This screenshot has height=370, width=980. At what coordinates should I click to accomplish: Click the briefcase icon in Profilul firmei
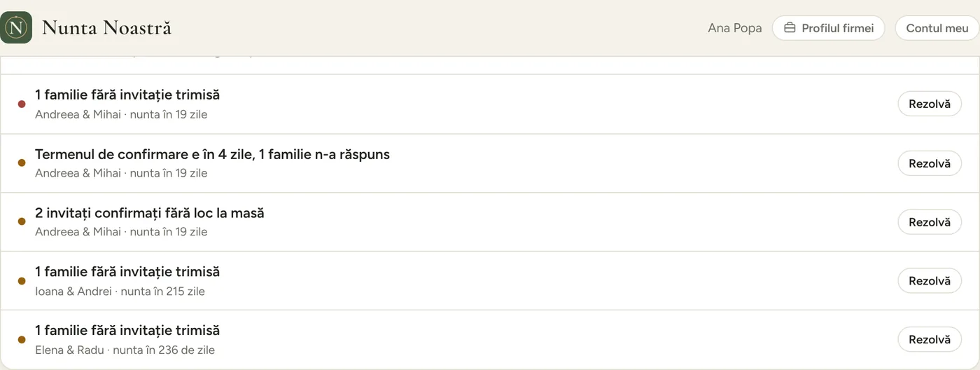coord(790,28)
